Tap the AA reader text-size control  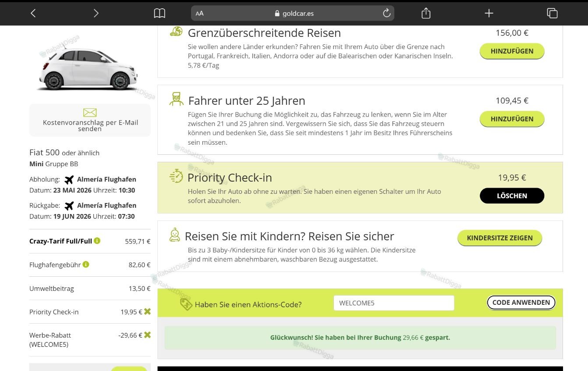(199, 13)
